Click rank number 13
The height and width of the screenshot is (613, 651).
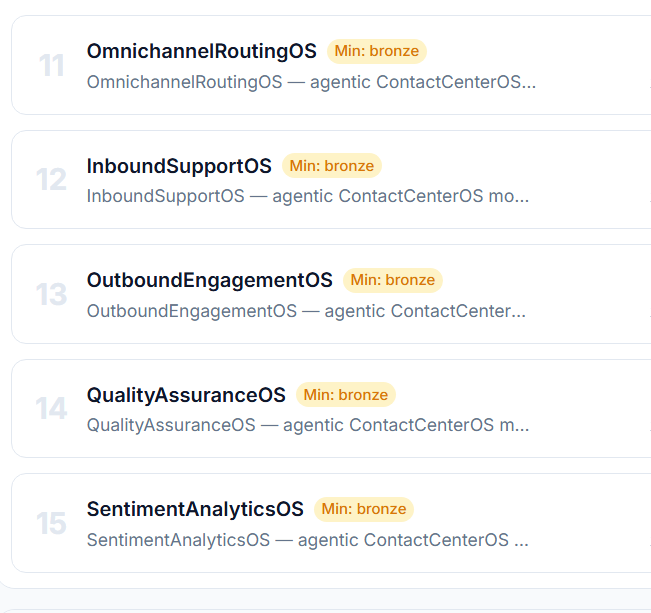tap(51, 295)
